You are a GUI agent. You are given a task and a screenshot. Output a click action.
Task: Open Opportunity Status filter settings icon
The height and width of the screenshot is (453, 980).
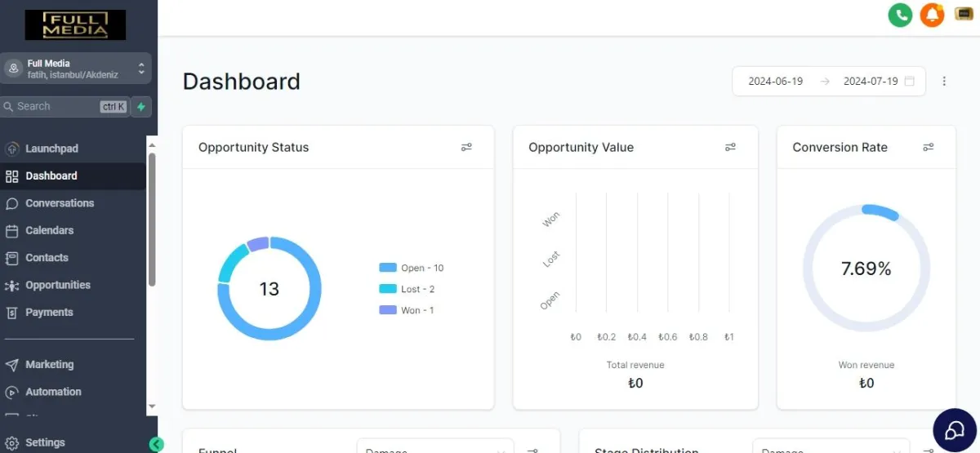click(x=466, y=148)
